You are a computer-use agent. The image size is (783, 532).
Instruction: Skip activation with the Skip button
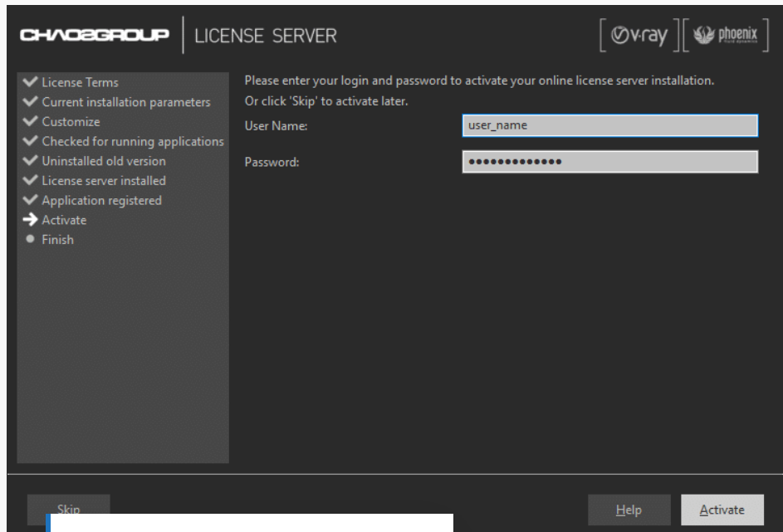coord(68,505)
